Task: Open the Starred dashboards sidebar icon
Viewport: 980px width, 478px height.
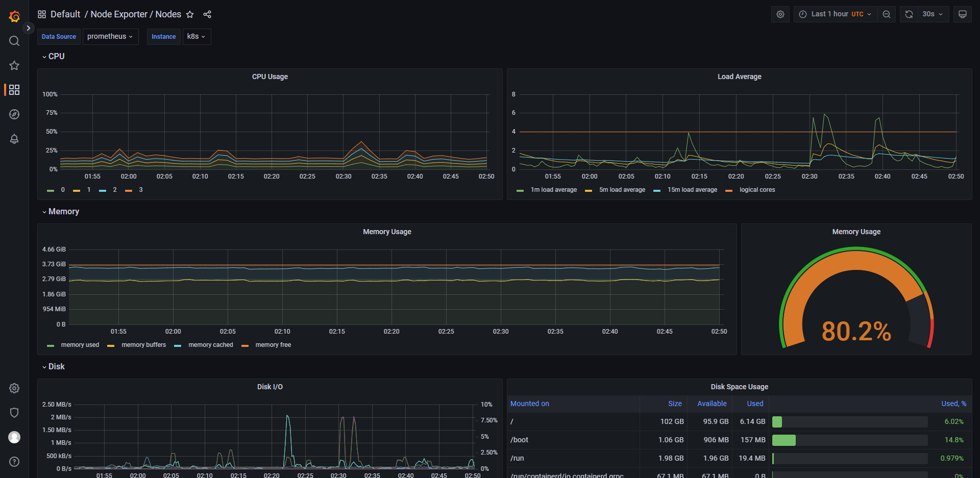Action: click(x=14, y=65)
